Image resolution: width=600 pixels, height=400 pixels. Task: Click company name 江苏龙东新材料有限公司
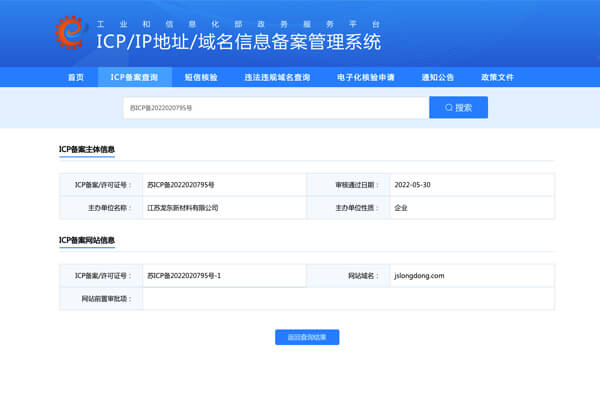coord(182,208)
